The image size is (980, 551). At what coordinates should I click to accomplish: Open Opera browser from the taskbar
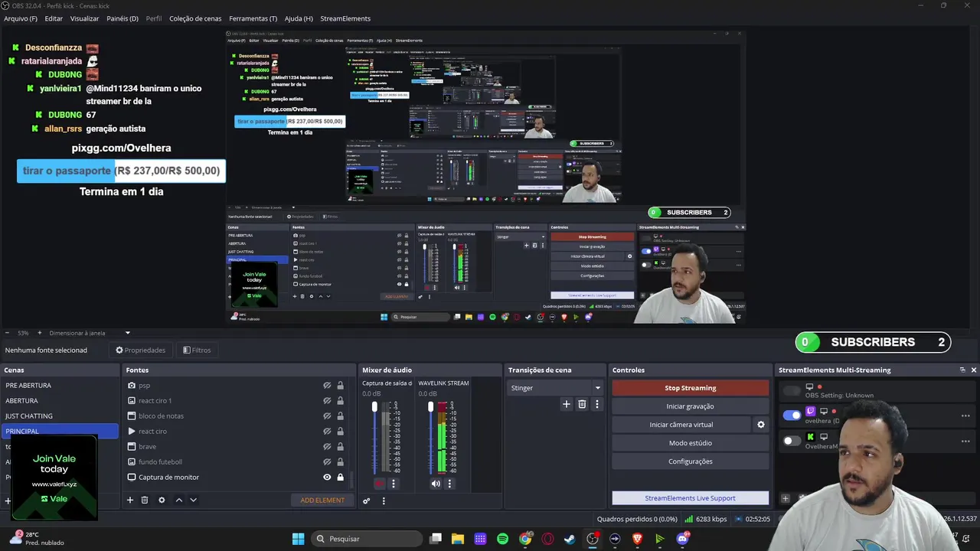(x=547, y=539)
